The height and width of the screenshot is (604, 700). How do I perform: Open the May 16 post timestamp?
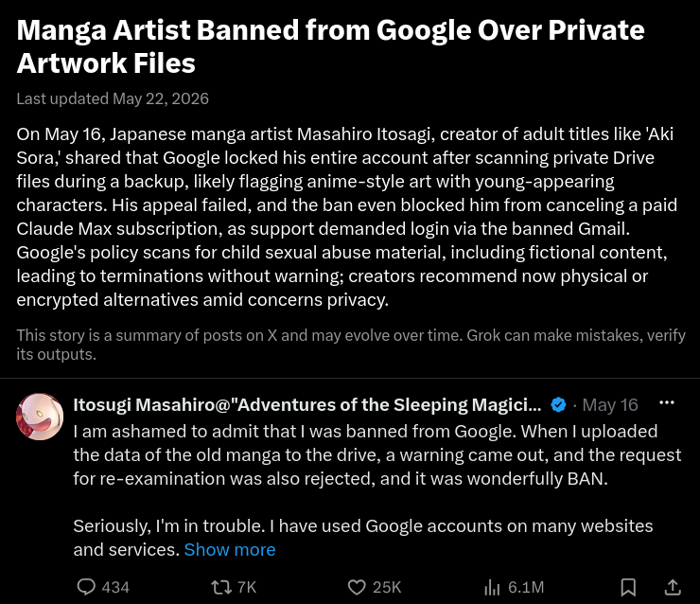[x=610, y=405]
